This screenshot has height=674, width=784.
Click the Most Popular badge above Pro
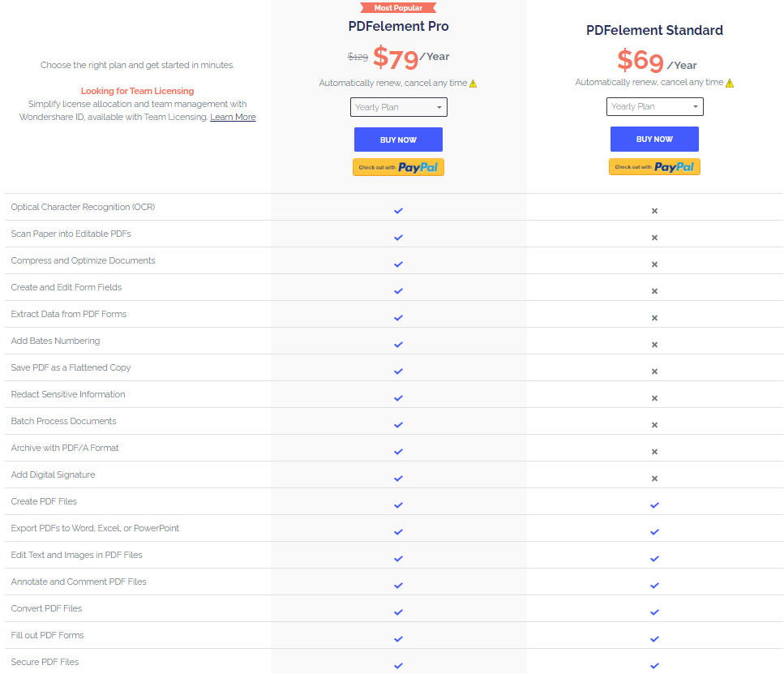tap(398, 8)
